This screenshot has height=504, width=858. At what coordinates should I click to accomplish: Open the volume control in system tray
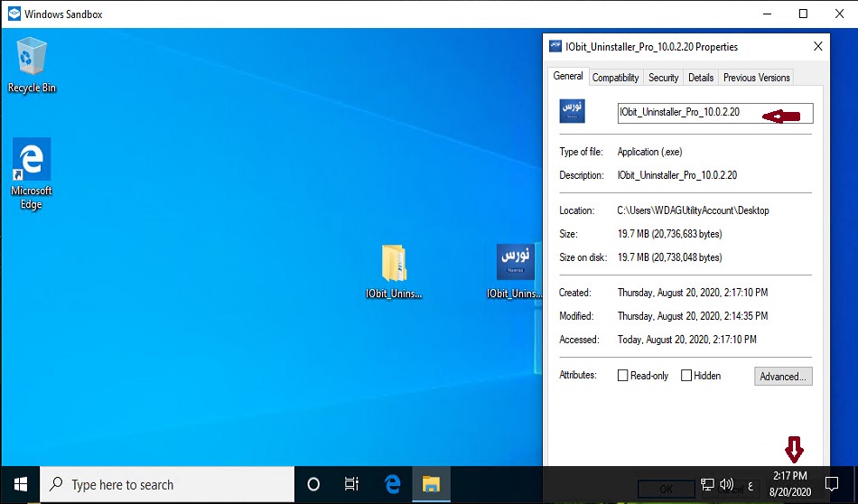(727, 484)
